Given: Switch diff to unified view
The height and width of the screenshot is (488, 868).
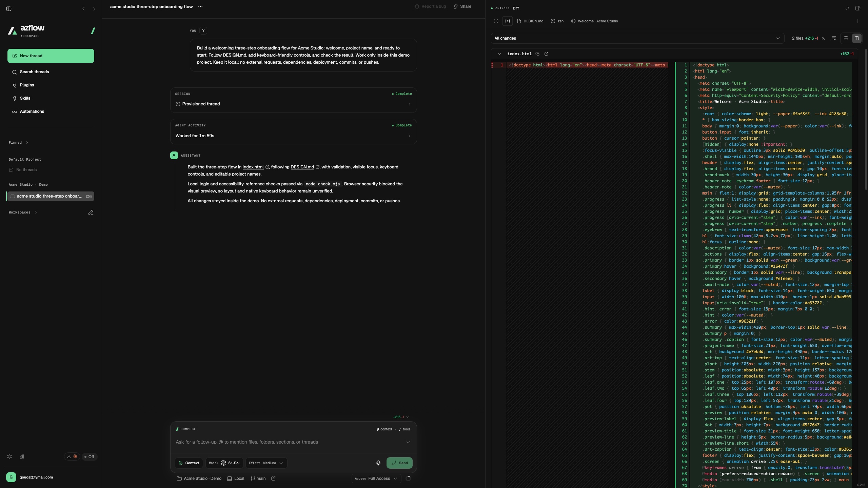Looking at the screenshot, I should coord(846,38).
